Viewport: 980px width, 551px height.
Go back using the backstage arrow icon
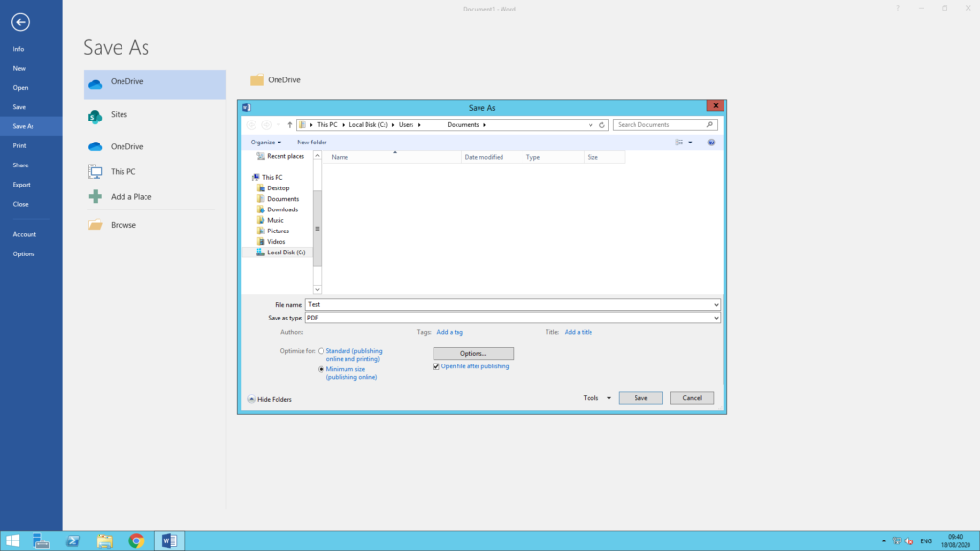point(21,22)
